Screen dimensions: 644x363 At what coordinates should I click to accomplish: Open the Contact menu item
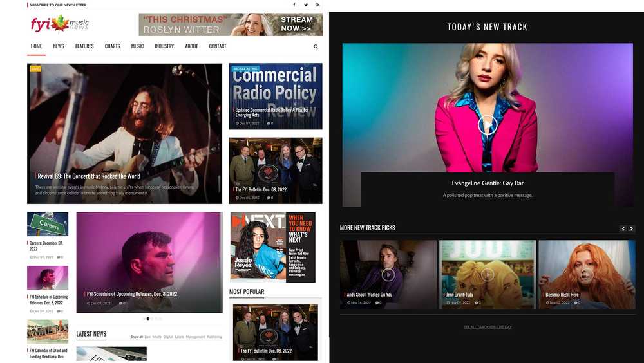[x=218, y=46]
